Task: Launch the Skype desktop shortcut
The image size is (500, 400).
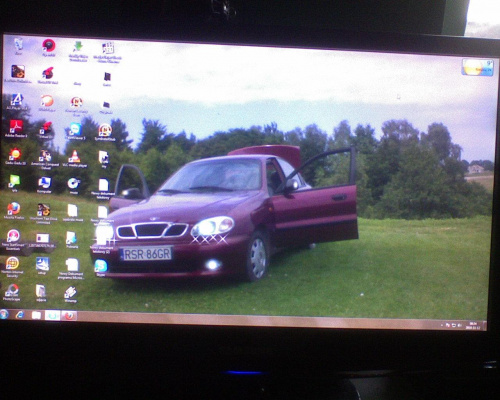Action: pos(101,268)
